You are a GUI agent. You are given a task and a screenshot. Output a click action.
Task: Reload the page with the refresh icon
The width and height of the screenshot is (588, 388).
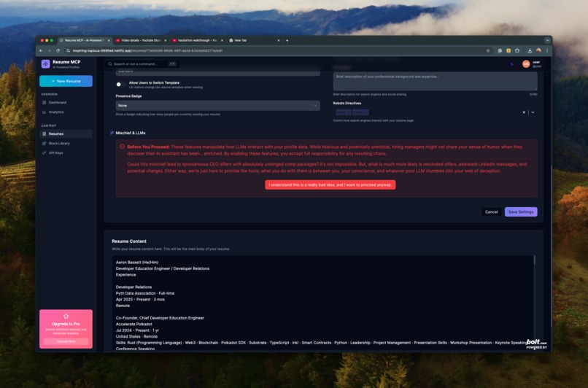click(x=58, y=50)
